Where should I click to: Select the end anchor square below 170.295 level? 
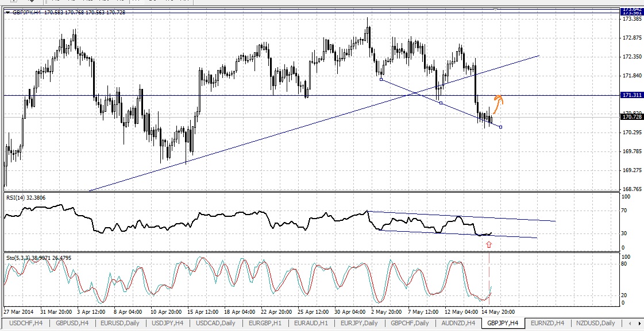coord(500,127)
